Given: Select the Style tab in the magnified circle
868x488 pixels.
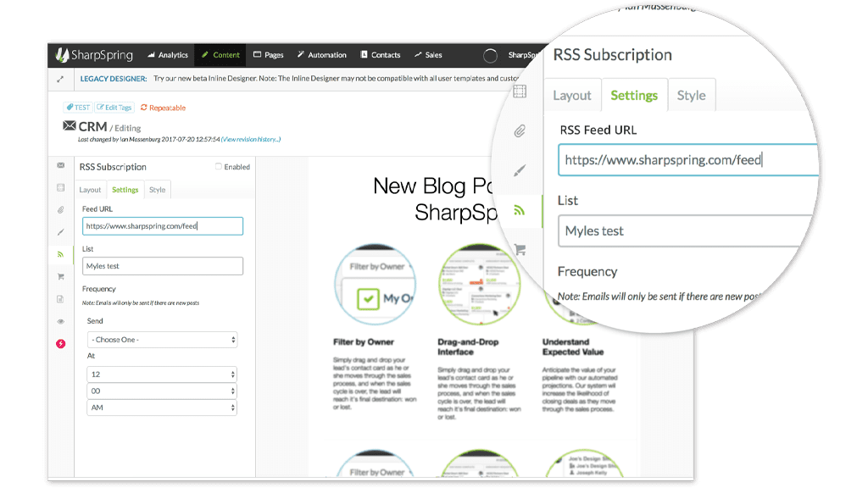Looking at the screenshot, I should point(692,95).
